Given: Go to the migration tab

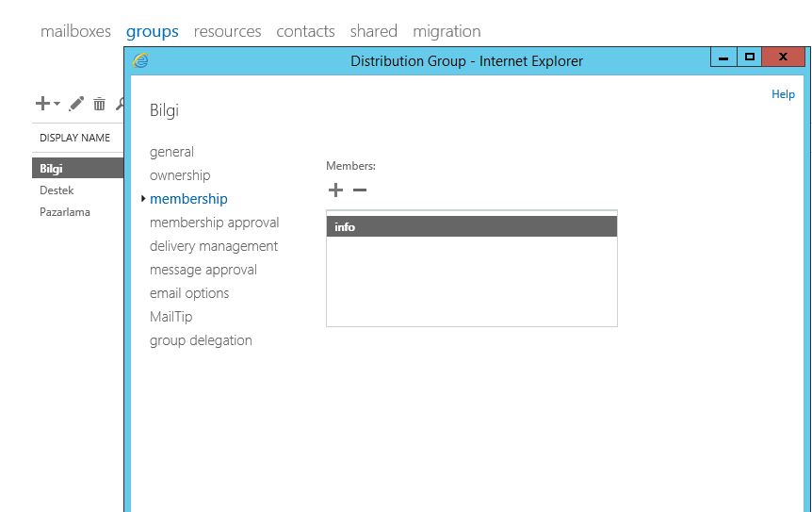Looking at the screenshot, I should pos(447,31).
